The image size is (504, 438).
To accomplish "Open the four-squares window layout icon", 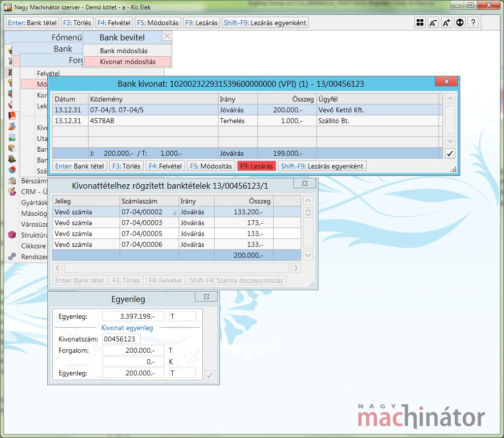I will 420,23.
